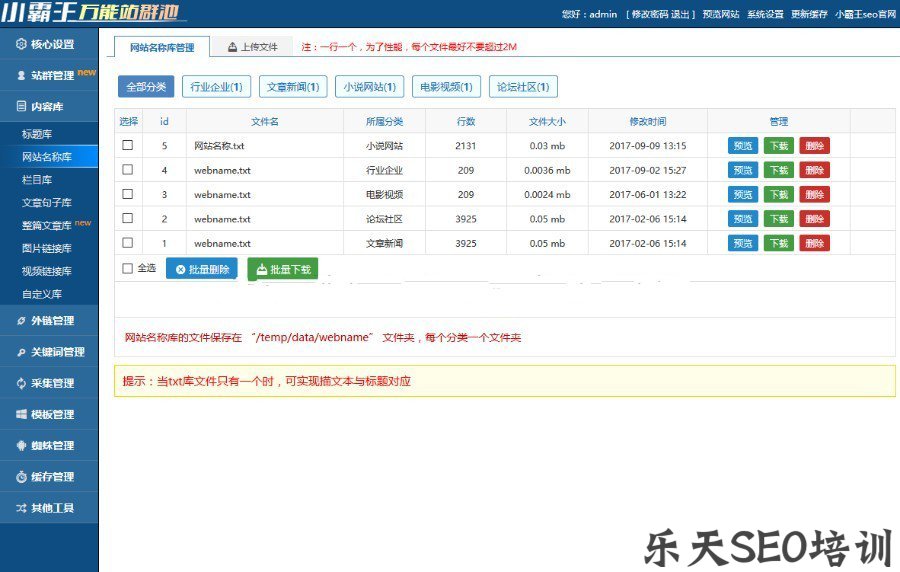The width and height of the screenshot is (900, 572).
Task: Tick checkbox for id 2 row
Action: coord(127,219)
